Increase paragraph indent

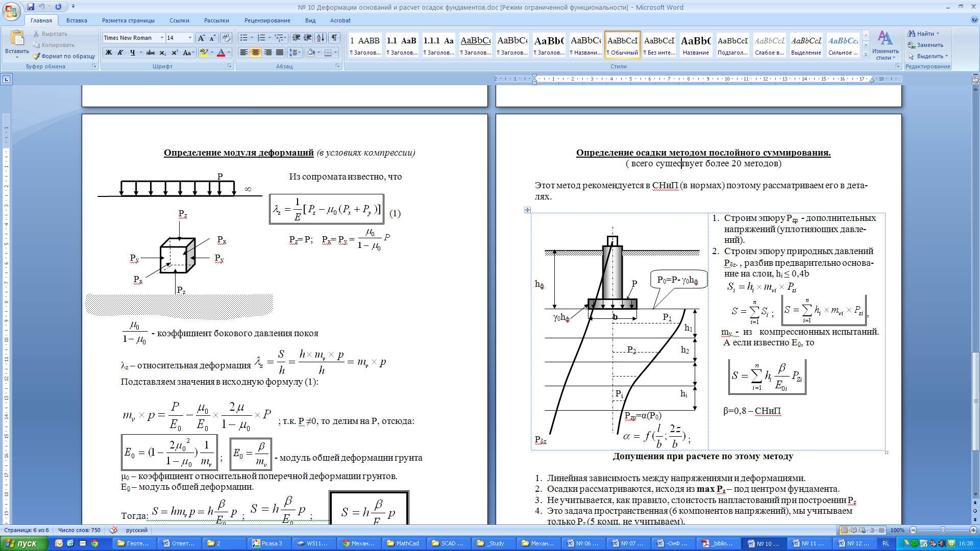coord(308,38)
